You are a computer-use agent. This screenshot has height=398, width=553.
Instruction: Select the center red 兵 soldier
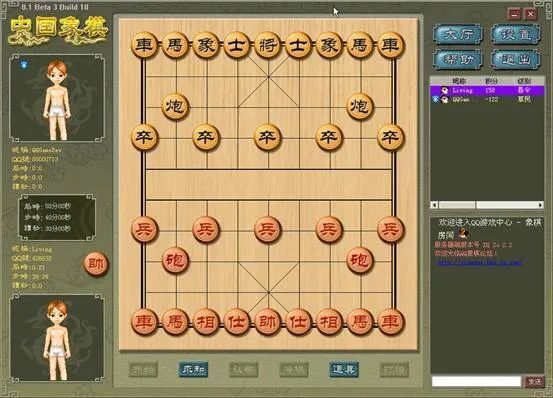pyautogui.click(x=267, y=230)
